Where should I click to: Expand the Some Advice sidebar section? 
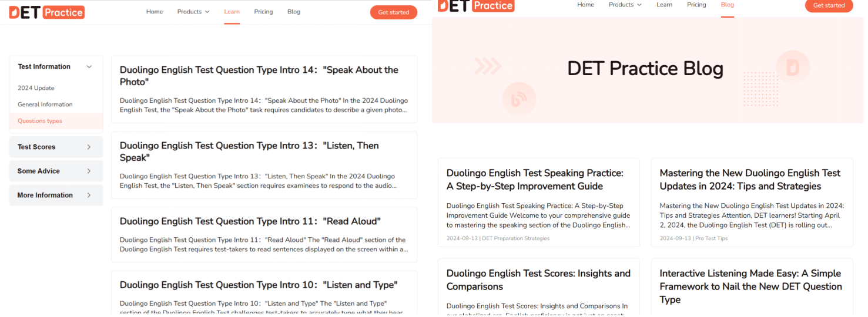tap(56, 171)
